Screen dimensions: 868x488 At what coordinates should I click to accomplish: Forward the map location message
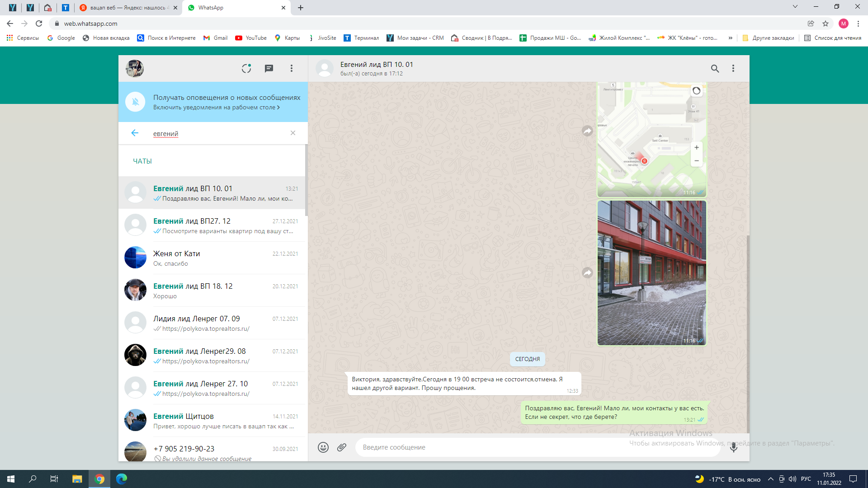pyautogui.click(x=587, y=131)
